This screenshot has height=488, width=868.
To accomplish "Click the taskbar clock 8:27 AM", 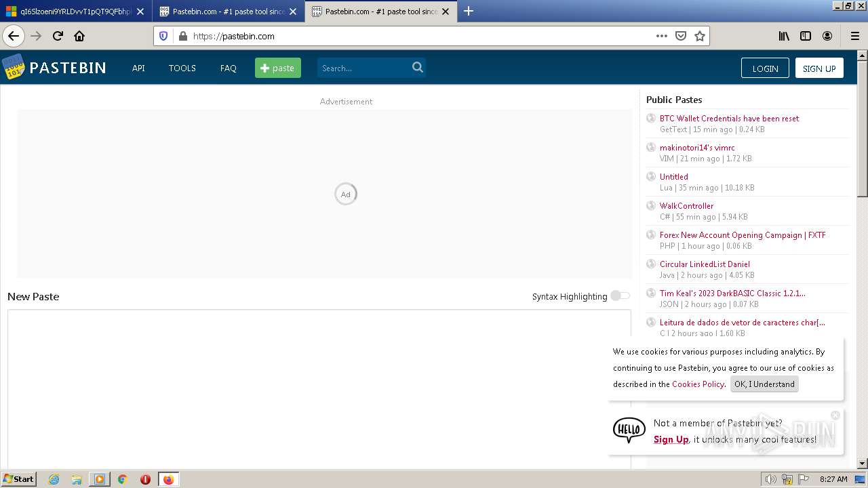I will [x=833, y=479].
